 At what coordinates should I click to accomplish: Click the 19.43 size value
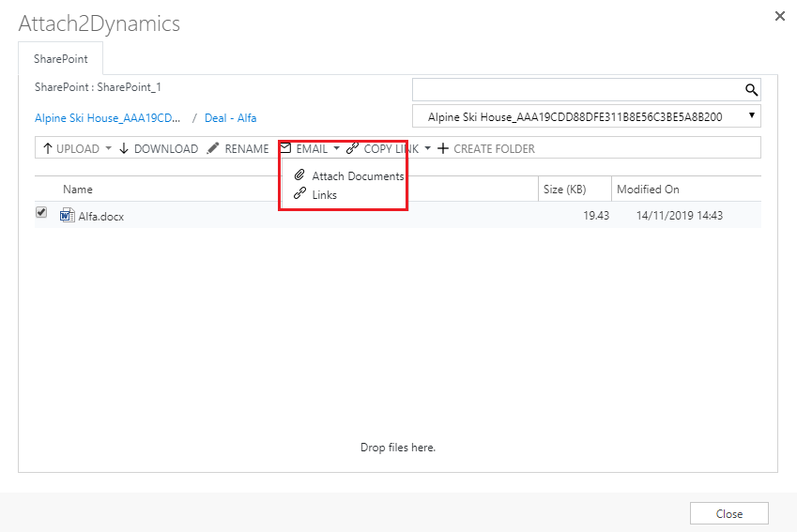click(x=596, y=216)
